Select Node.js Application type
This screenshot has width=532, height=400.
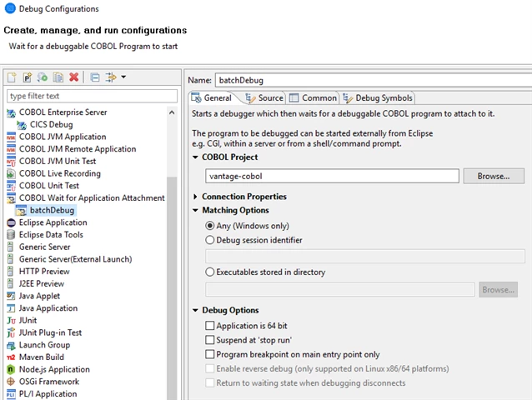point(54,369)
